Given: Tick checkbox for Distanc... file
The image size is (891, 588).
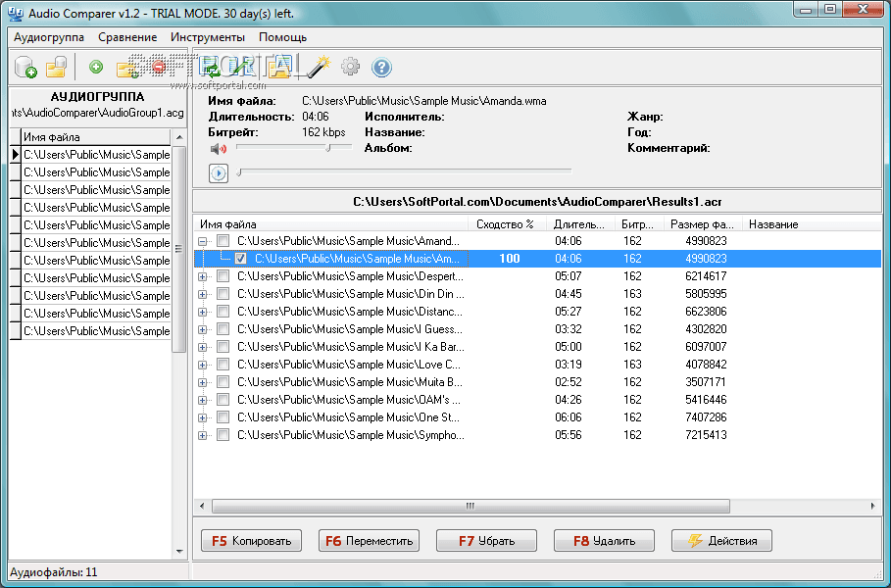Looking at the screenshot, I should tap(223, 312).
